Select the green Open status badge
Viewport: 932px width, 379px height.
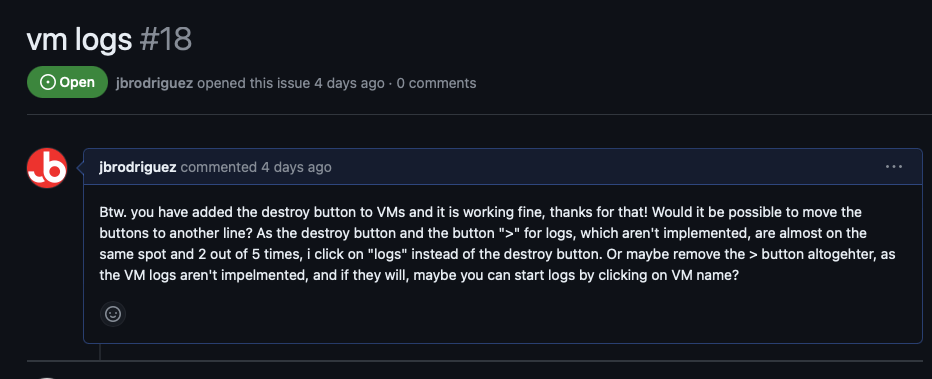point(67,82)
